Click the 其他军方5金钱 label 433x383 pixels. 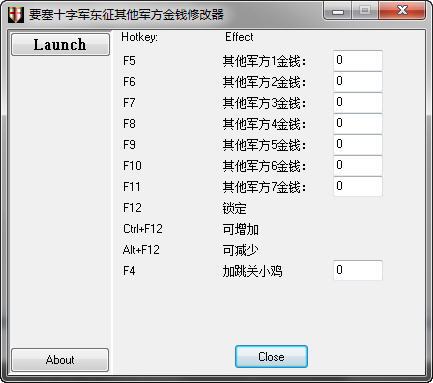coord(265,146)
